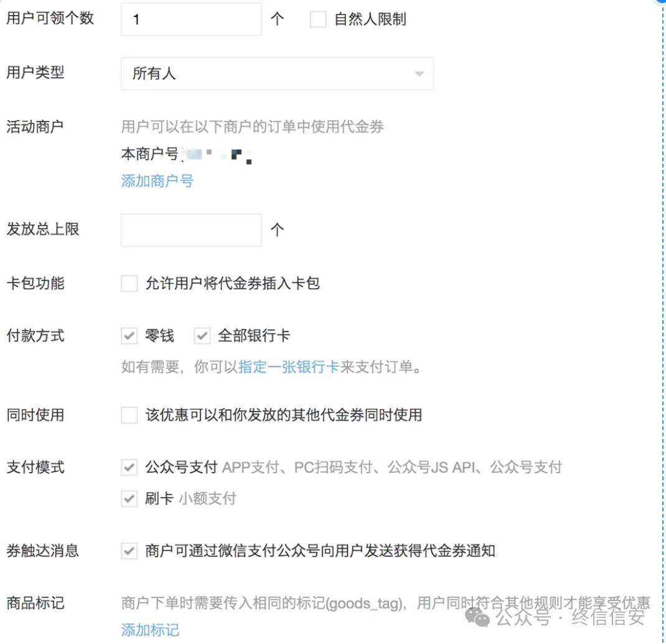The image size is (666, 644).
Task: Disable the 券触达消息 notification checkbox
Action: [x=129, y=551]
